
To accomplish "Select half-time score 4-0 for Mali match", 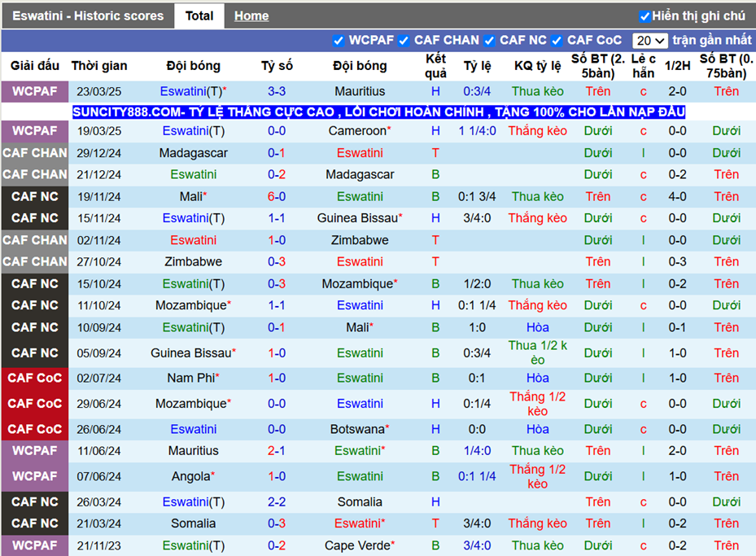I will pyautogui.click(x=677, y=197).
